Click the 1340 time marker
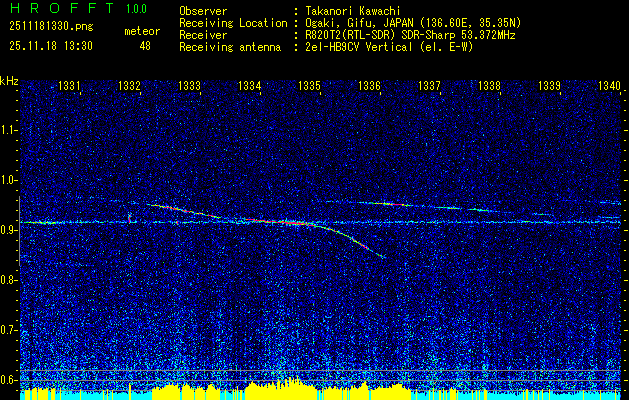The height and width of the screenshot is (400, 629). click(609, 85)
